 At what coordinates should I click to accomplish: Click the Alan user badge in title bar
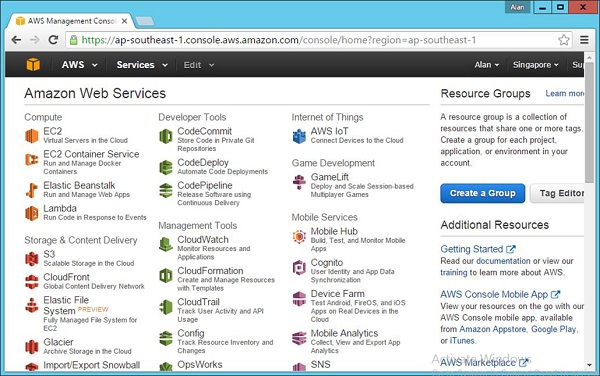[x=517, y=7]
